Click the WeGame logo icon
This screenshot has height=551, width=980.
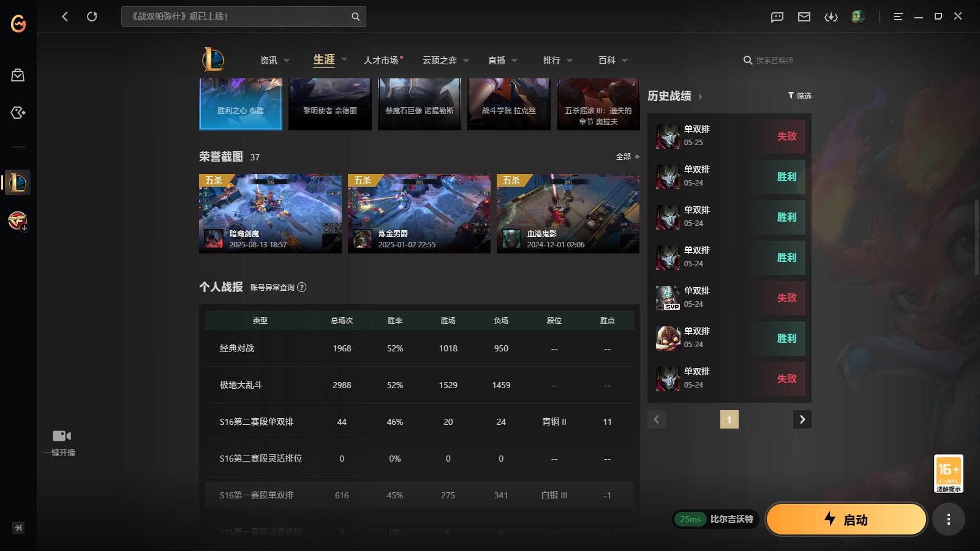coord(18,23)
